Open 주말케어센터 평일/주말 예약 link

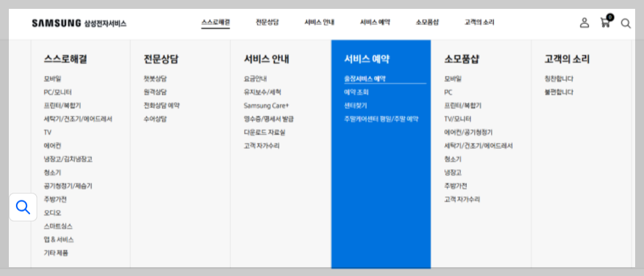coord(381,119)
